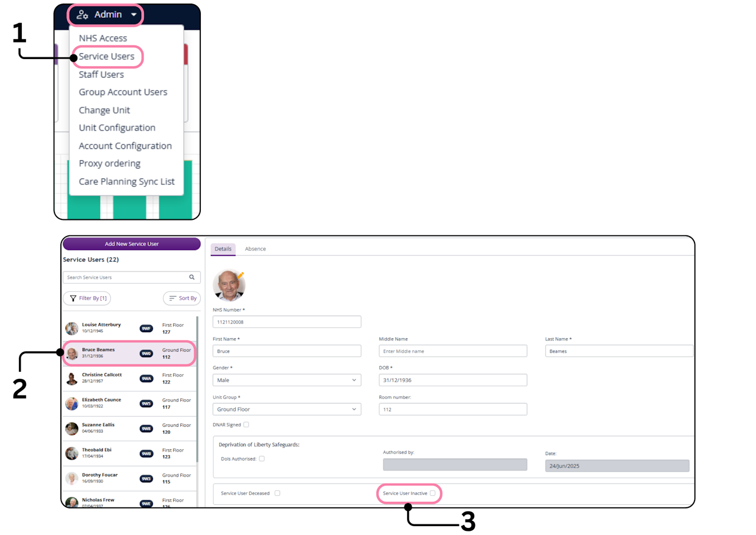Click the 9WF badge beside Louise Atterbury

(x=146, y=328)
